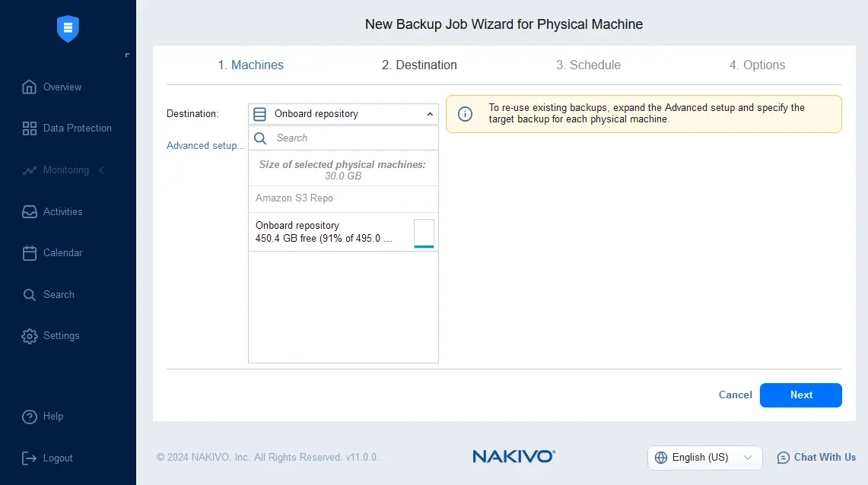Click the info icon in the yellow notice
Viewport: 868px width, 485px height.
465,114
